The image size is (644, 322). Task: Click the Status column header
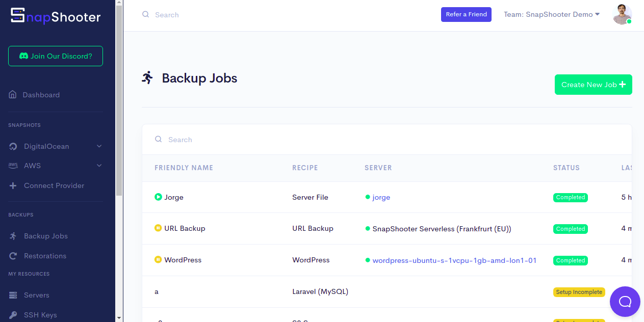(x=566, y=168)
